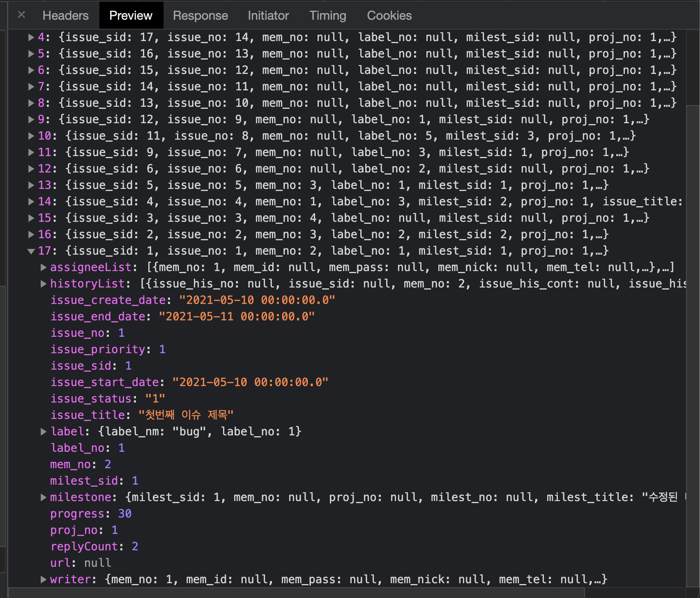
Task: Expand array item 6 with issue_sid 15
Action: tap(31, 70)
